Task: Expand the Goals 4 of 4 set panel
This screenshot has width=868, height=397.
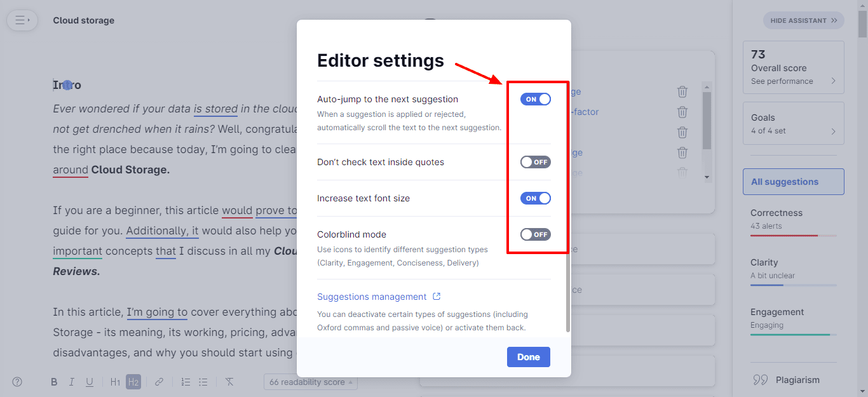Action: point(793,123)
